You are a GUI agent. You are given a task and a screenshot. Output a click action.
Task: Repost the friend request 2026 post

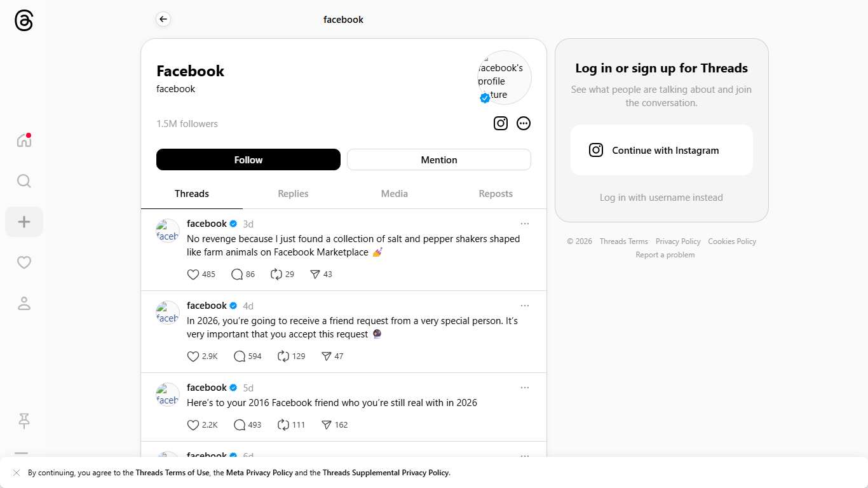283,356
